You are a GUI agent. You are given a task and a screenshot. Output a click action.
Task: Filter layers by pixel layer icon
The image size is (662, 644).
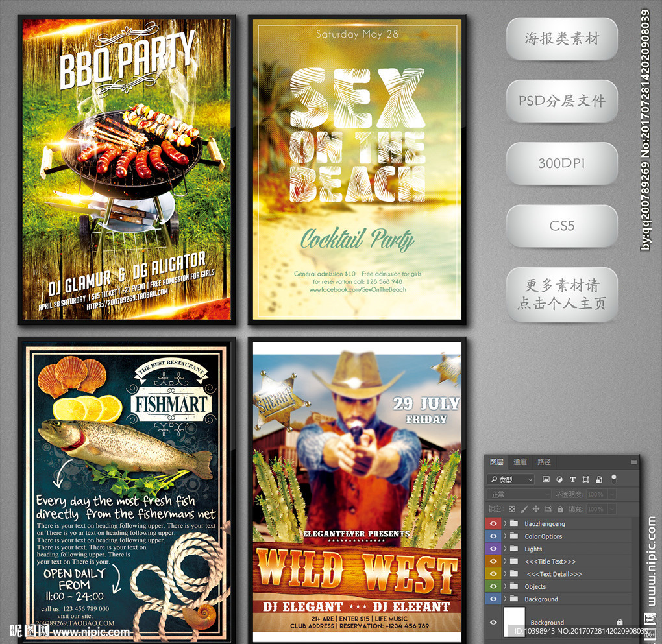[546, 479]
